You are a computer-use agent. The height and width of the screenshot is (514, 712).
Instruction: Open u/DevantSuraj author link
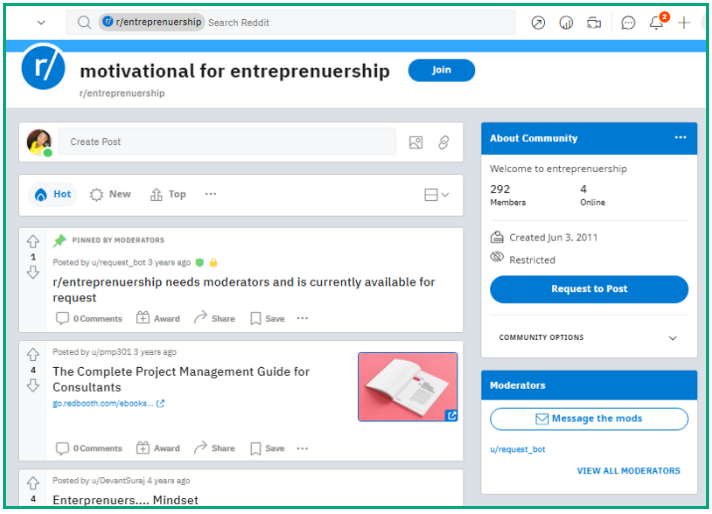click(x=118, y=480)
